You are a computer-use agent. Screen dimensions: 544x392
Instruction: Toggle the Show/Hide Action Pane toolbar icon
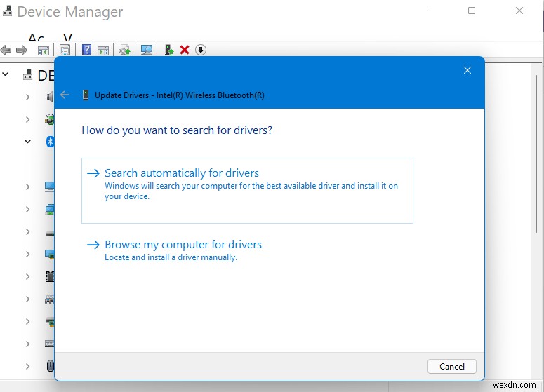(x=103, y=50)
